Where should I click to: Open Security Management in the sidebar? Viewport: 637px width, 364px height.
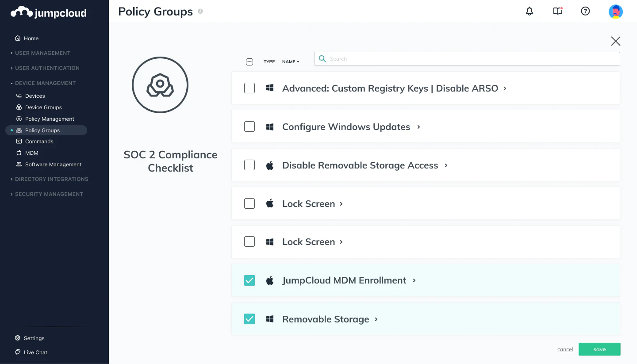point(50,194)
